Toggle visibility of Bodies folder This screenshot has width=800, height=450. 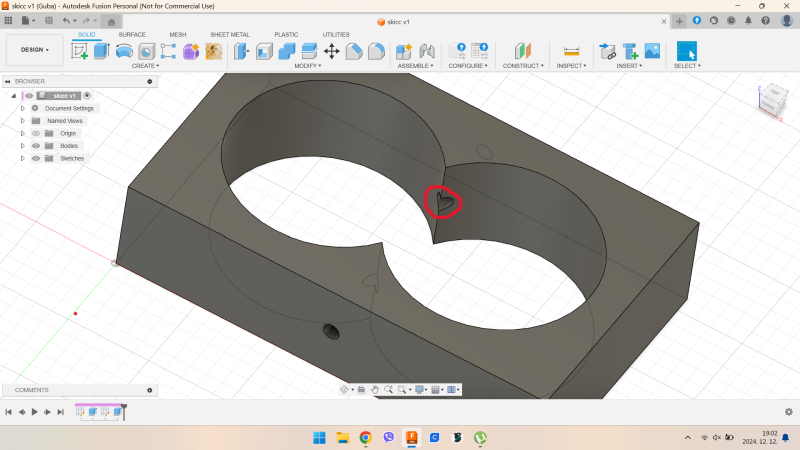pyautogui.click(x=35, y=145)
